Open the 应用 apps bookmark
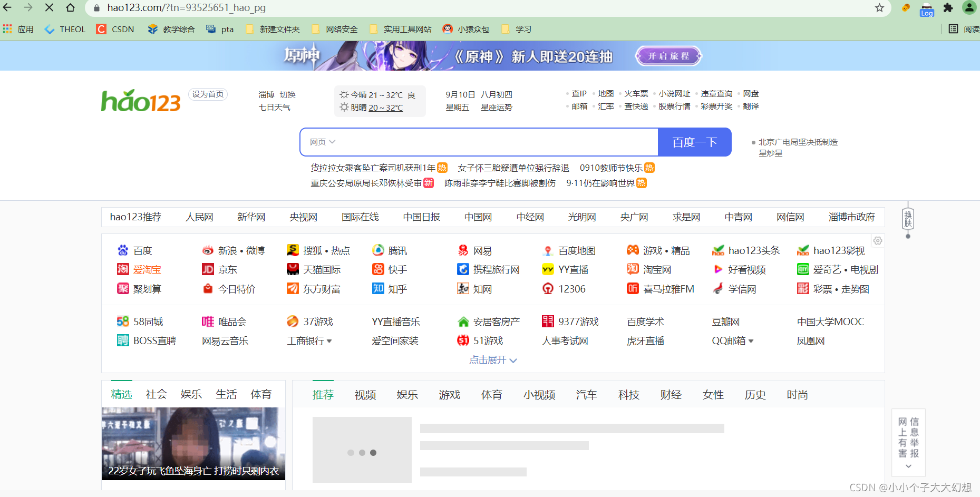The width and height of the screenshot is (980, 497). tap(18, 29)
